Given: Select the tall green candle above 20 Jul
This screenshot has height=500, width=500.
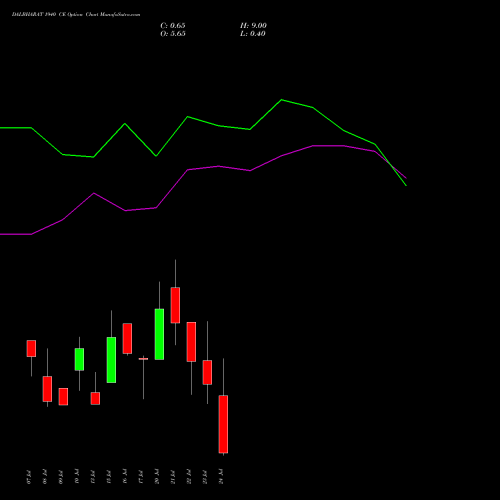Looking at the screenshot, I should [x=159, y=334].
